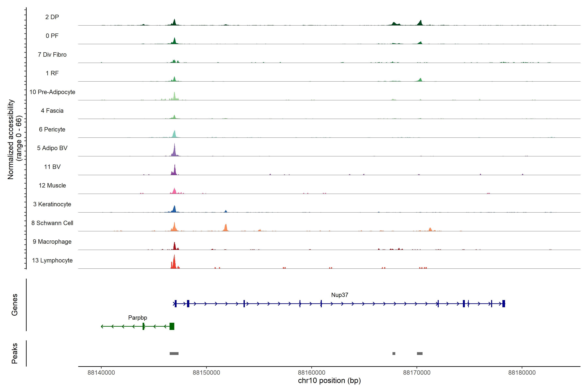Click the last Nup37 exon block
This screenshot has width=588, height=392.
[504, 303]
